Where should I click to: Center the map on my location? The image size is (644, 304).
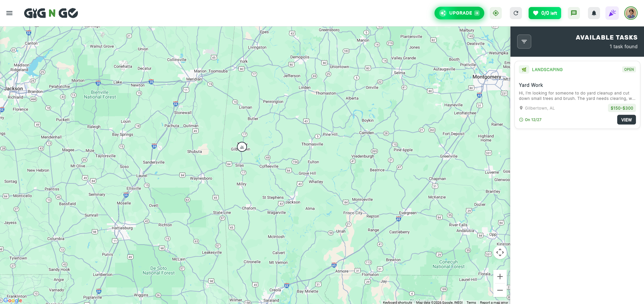tap(496, 13)
